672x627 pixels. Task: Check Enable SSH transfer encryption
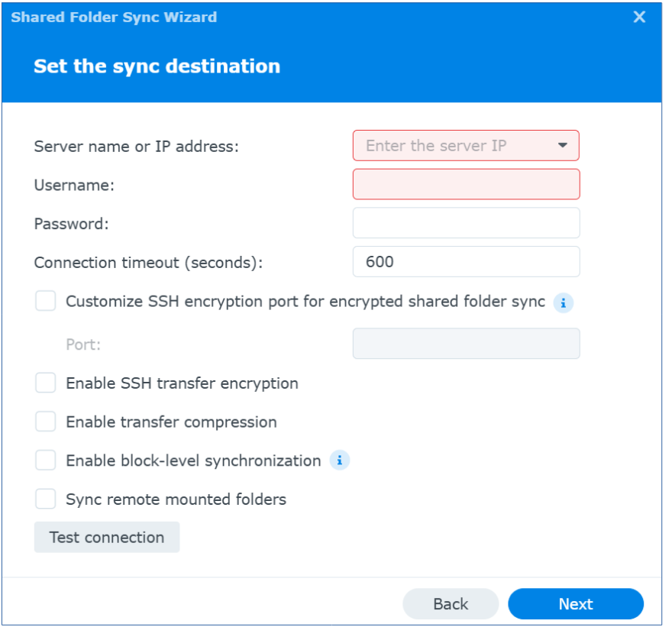(46, 383)
